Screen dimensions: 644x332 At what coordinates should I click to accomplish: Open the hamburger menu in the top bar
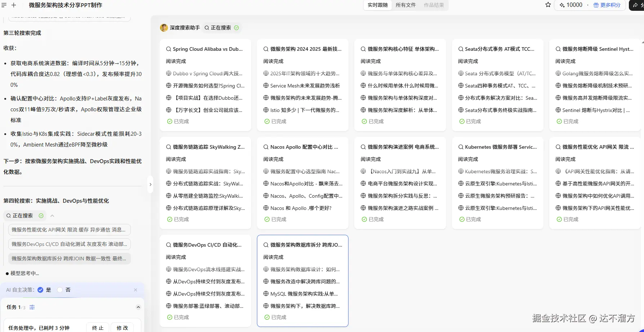tap(4, 5)
